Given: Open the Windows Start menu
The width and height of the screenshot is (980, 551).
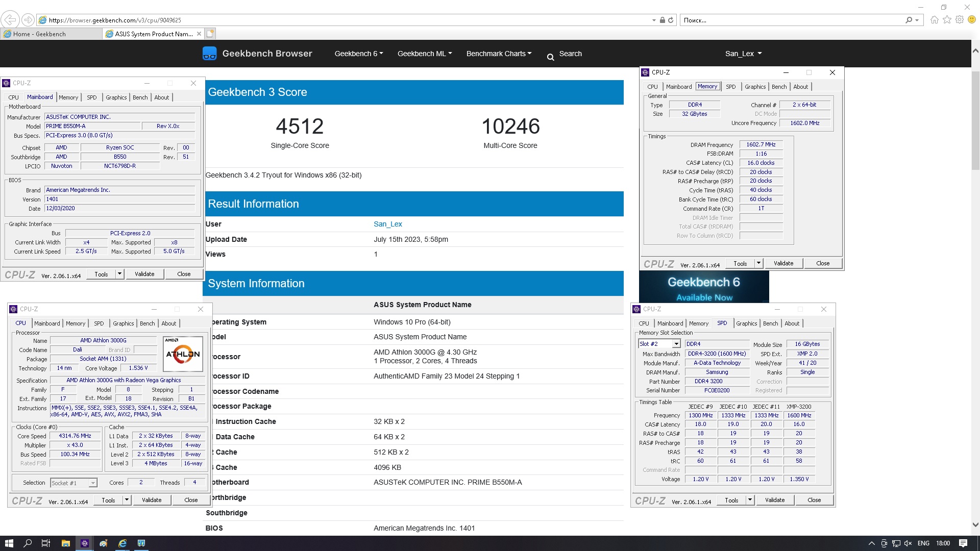Looking at the screenshot, I should point(9,543).
